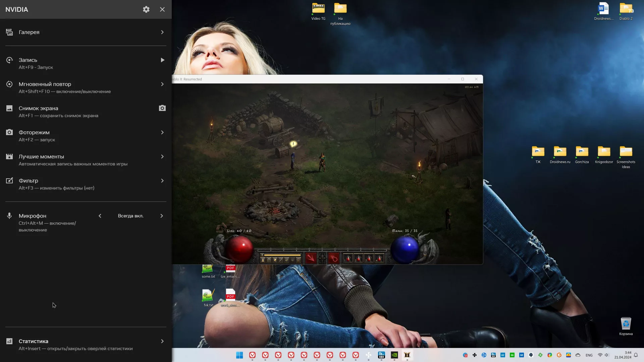Expand the Фоторежим row chevron
This screenshot has height=362, width=644.
click(162, 132)
